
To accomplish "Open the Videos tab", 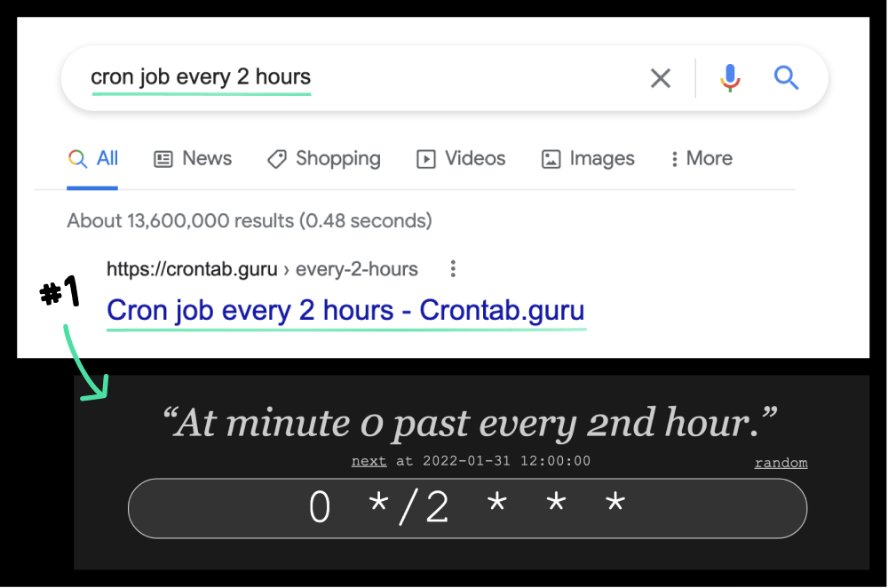I will (x=461, y=159).
